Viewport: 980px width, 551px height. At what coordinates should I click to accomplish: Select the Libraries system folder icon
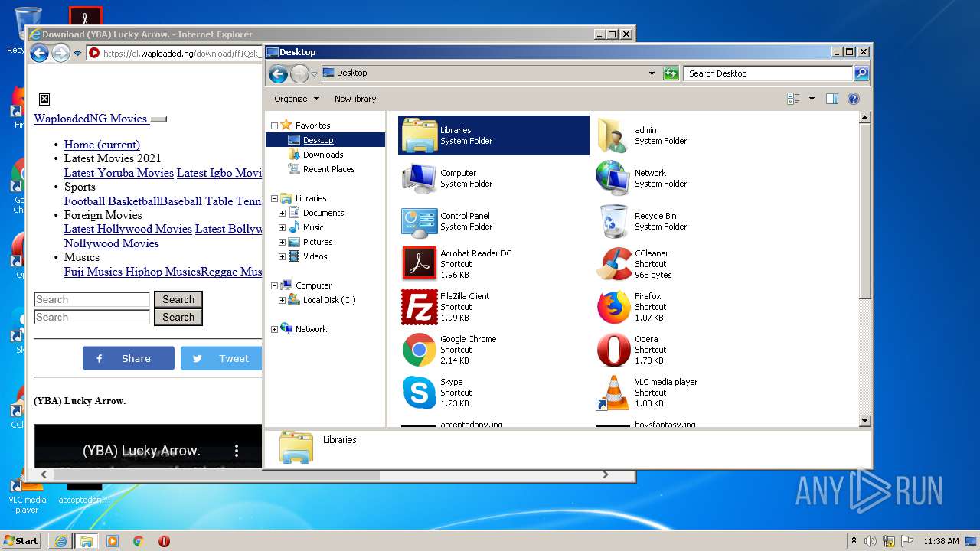pos(419,135)
